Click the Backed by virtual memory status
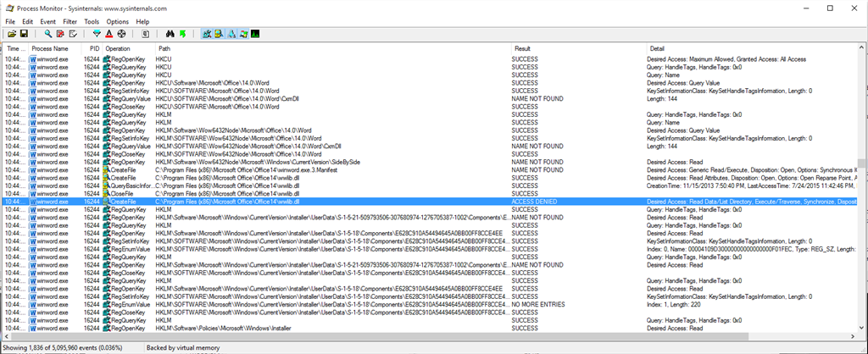 183,348
